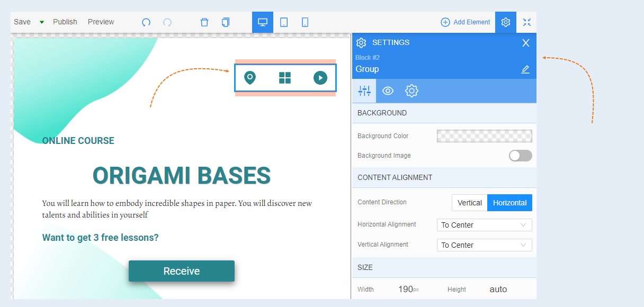Click the collapse fullscreen arrows icon

pyautogui.click(x=527, y=22)
